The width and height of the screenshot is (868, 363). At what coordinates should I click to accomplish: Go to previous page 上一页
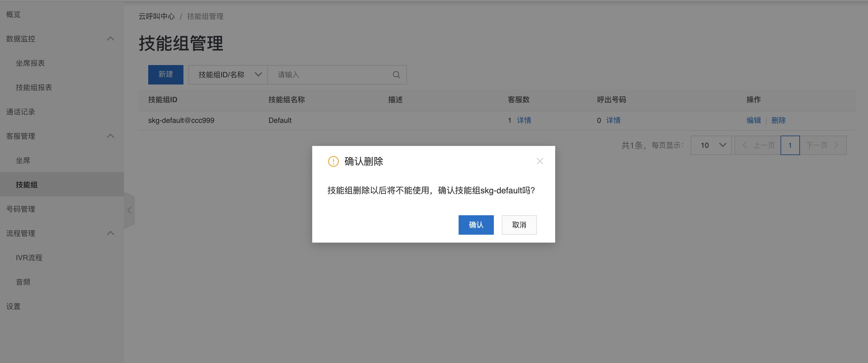757,145
